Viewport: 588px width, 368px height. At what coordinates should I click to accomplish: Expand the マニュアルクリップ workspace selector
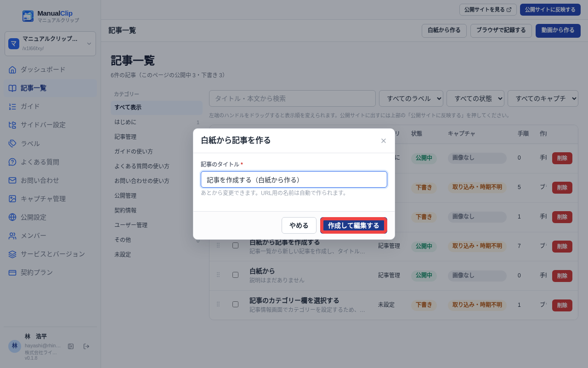(50, 44)
